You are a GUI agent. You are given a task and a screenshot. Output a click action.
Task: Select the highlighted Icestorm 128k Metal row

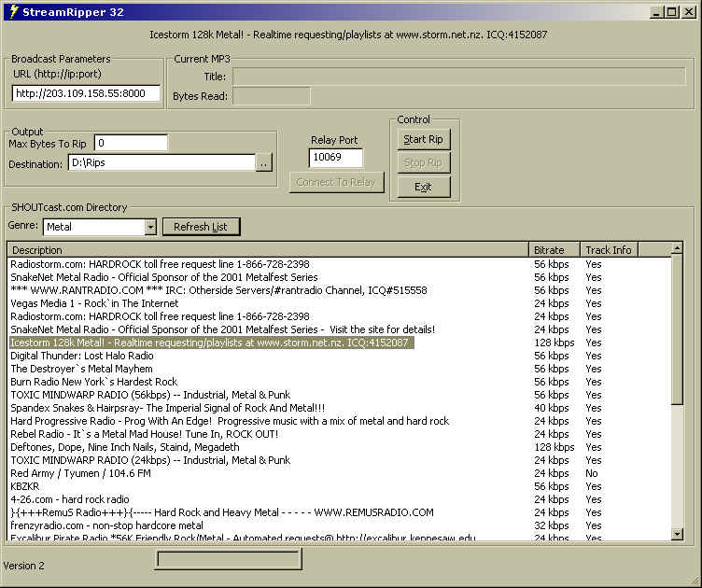pos(339,343)
